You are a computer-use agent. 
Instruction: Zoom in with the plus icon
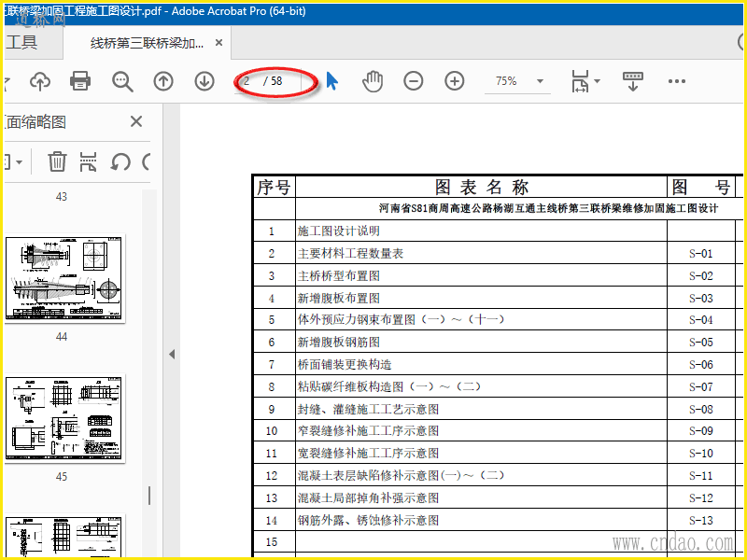[x=455, y=81]
